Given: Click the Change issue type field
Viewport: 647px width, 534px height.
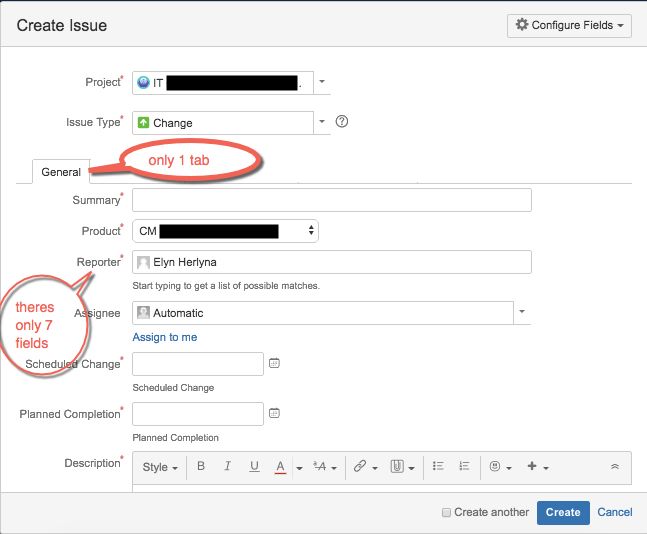Looking at the screenshot, I should coord(223,123).
